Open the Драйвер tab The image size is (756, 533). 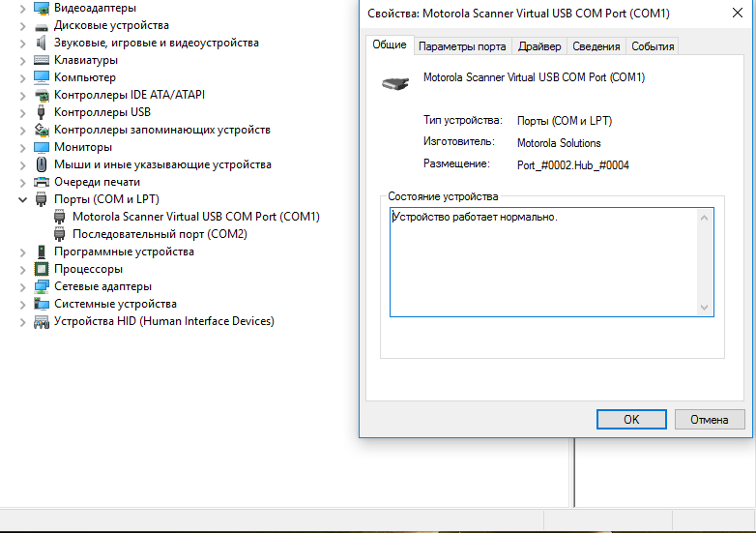[539, 46]
